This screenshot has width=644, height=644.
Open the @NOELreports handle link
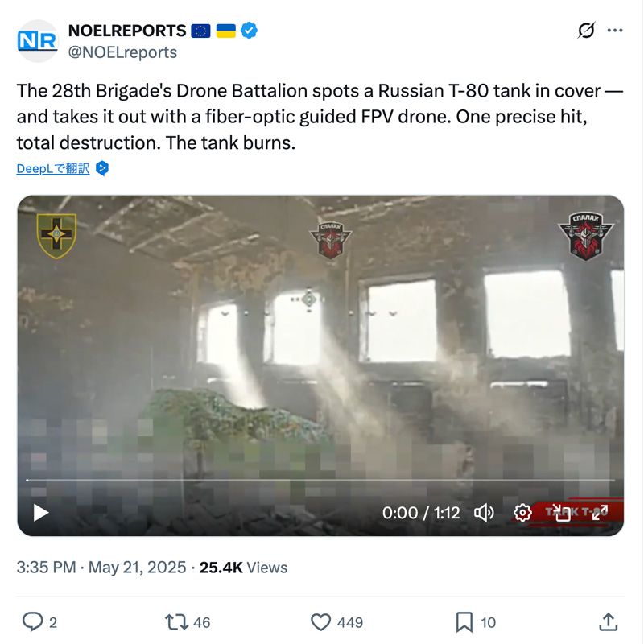[x=122, y=52]
